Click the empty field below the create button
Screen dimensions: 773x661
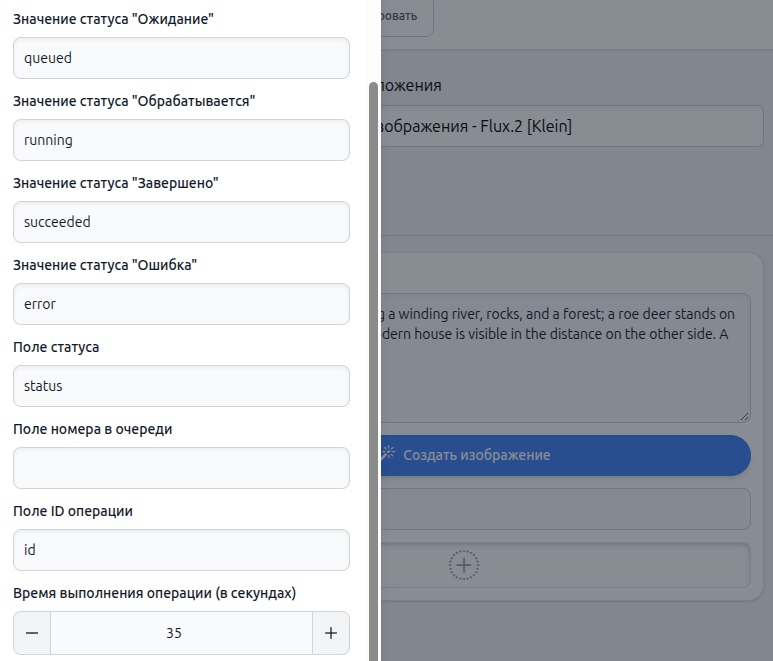click(566, 509)
